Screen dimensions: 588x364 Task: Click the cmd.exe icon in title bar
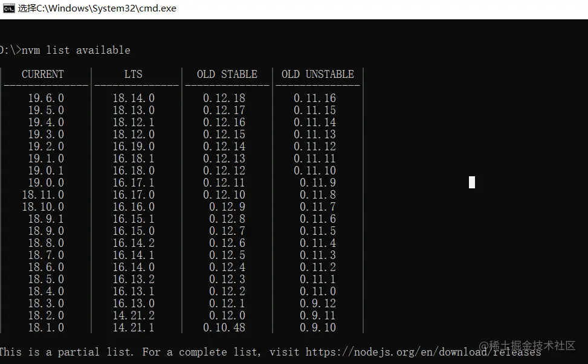coord(8,8)
